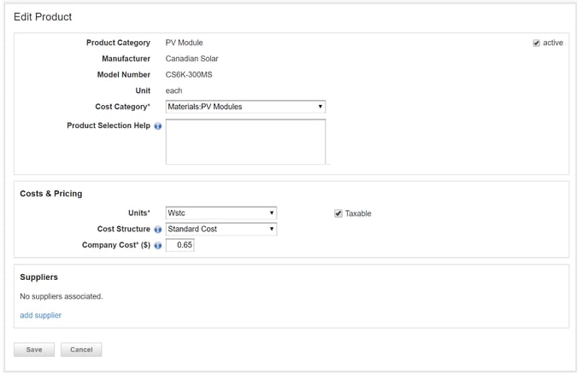This screenshot has width=588, height=379.
Task: Click the Product Selection Help info icon
Action: coord(158,126)
